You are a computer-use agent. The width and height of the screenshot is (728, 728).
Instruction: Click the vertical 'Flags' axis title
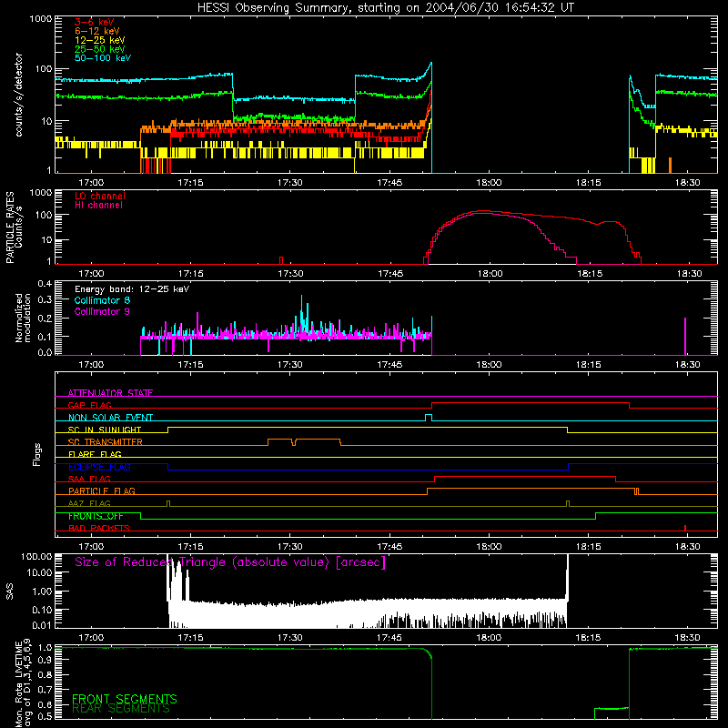[x=36, y=454]
